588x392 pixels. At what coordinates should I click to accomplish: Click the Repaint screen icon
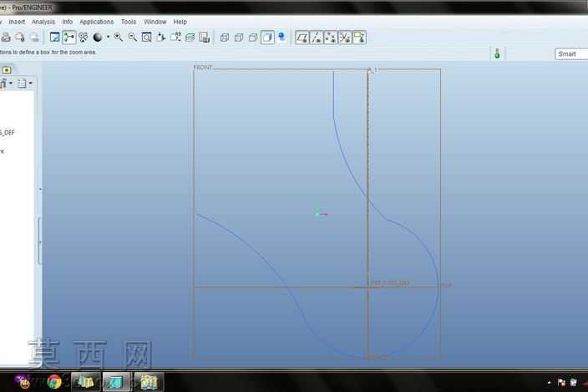(x=55, y=37)
